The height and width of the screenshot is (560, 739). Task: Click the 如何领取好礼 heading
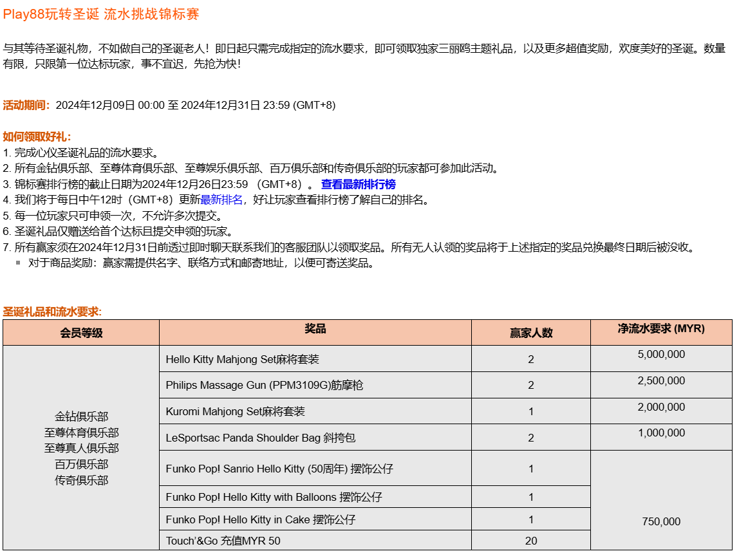[37, 136]
